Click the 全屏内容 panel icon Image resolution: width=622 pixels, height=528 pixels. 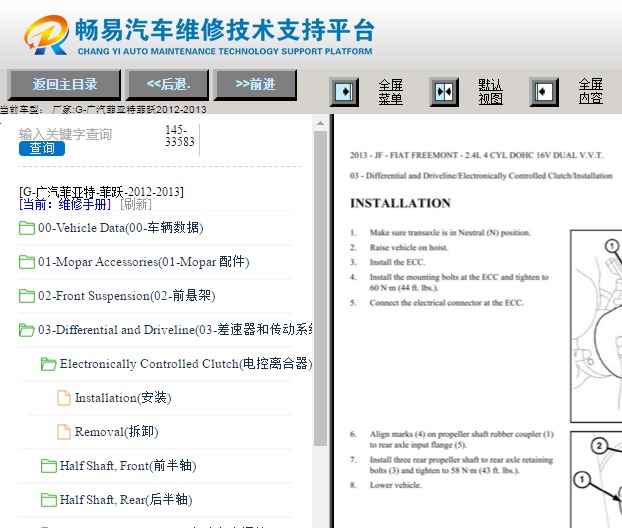point(544,92)
